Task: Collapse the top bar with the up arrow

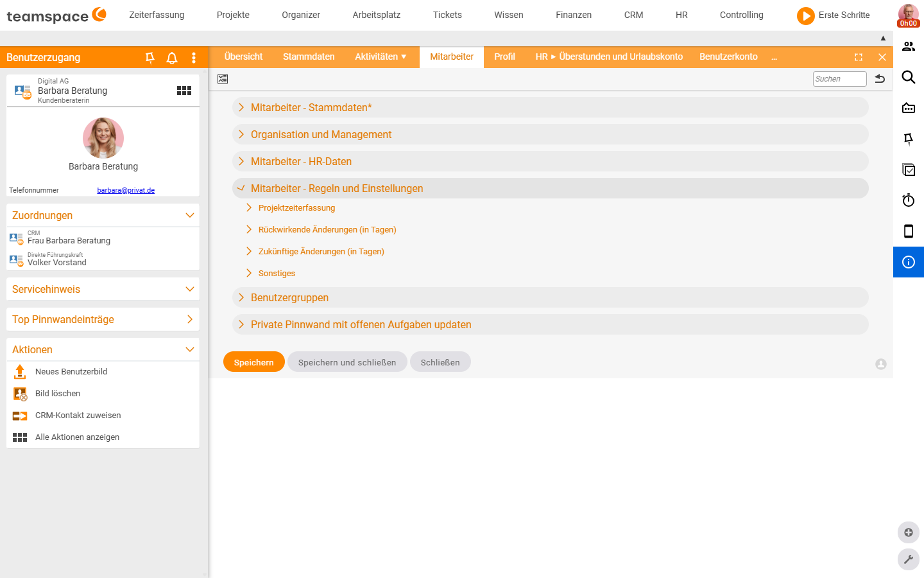Action: [883, 39]
